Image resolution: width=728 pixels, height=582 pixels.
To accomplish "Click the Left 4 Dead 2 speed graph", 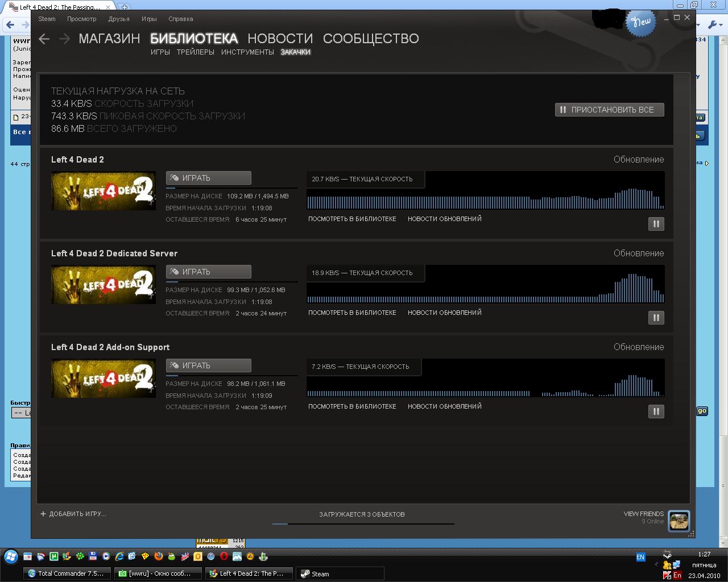I will pos(486,190).
